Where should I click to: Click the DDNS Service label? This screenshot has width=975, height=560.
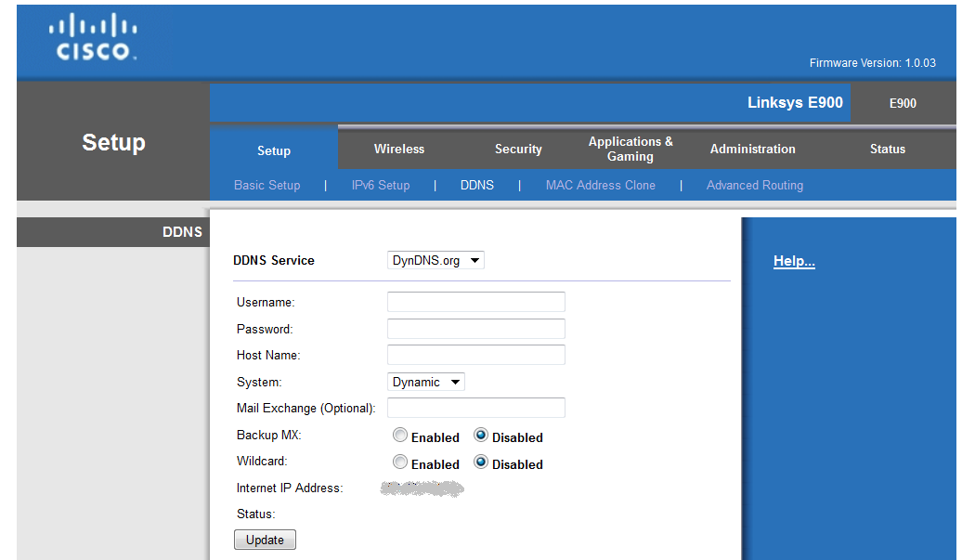[x=274, y=260]
